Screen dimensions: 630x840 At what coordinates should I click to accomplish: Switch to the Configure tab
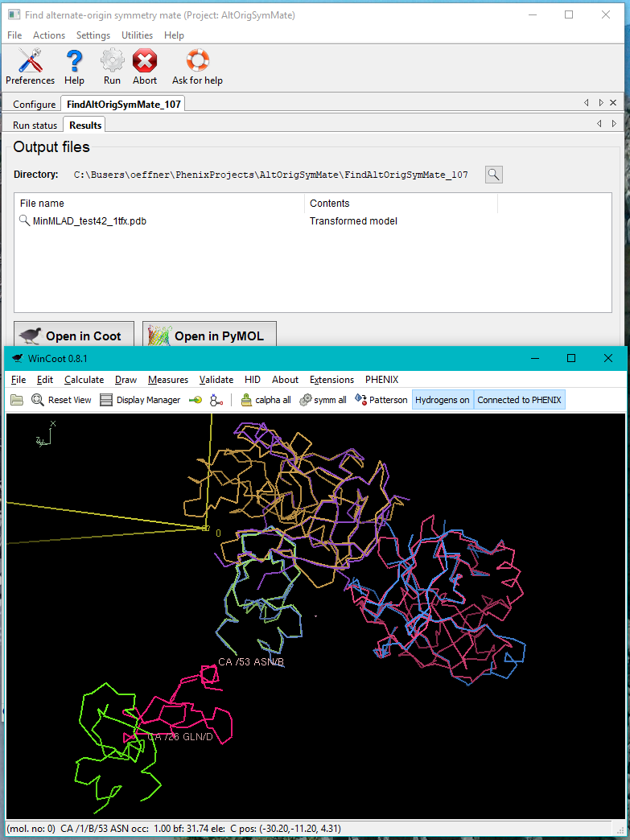click(x=34, y=105)
